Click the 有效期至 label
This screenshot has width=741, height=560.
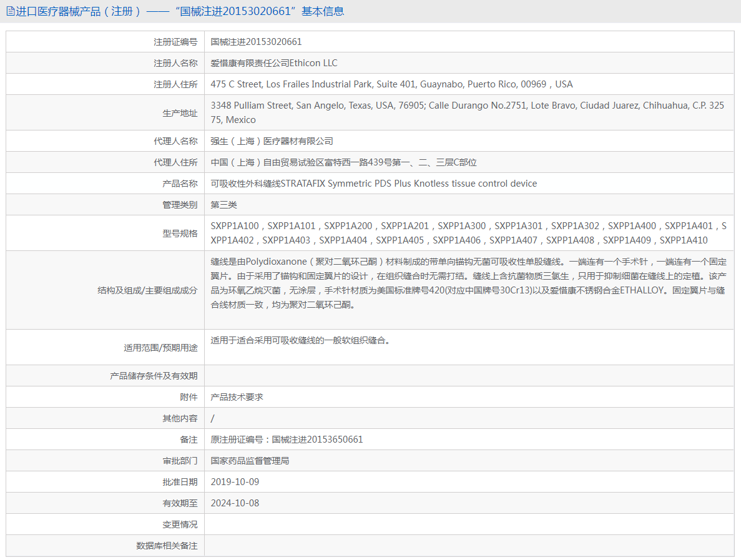point(180,504)
